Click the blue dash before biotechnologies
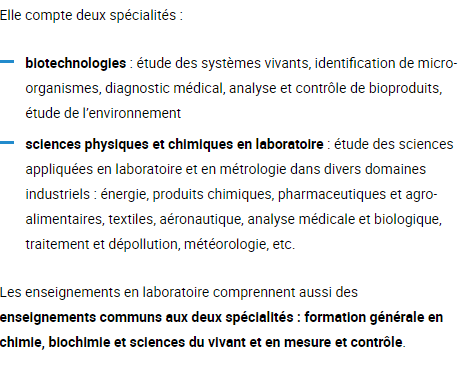Viewport: 470px width, 369px height. [7, 61]
